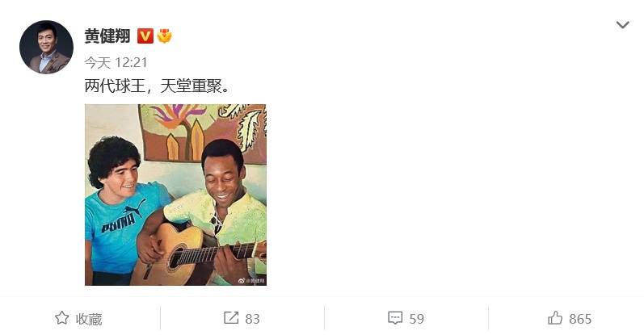Click the guitar sound hole in photo

click(177, 258)
